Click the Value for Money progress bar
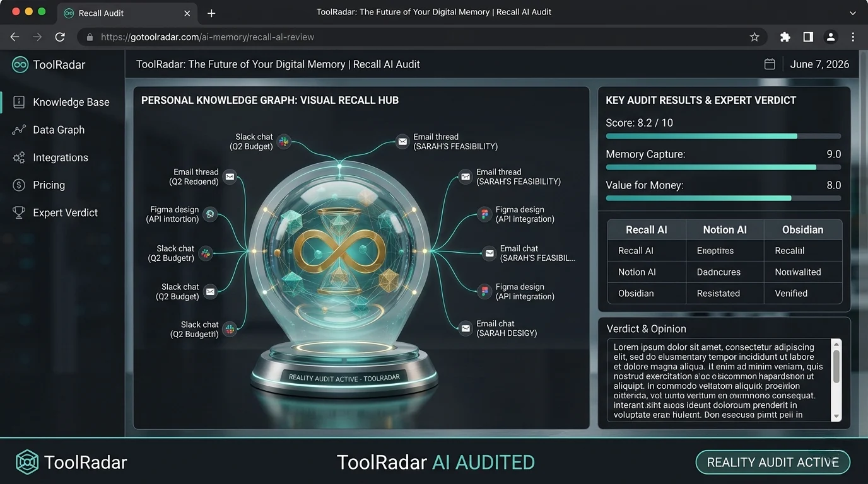Image resolution: width=868 pixels, height=484 pixels. click(724, 198)
